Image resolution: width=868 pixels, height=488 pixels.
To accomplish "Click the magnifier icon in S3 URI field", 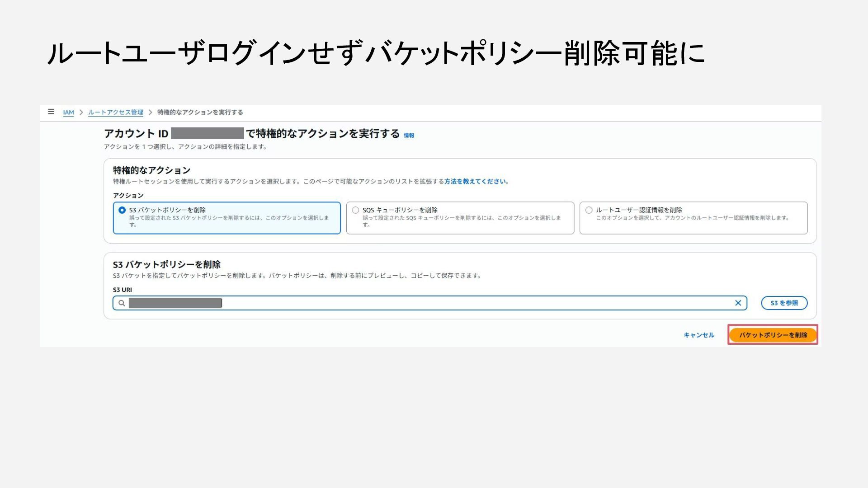I will 122,303.
